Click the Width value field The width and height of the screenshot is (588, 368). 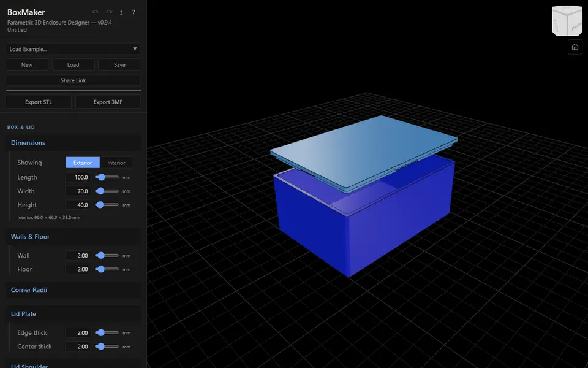point(78,191)
